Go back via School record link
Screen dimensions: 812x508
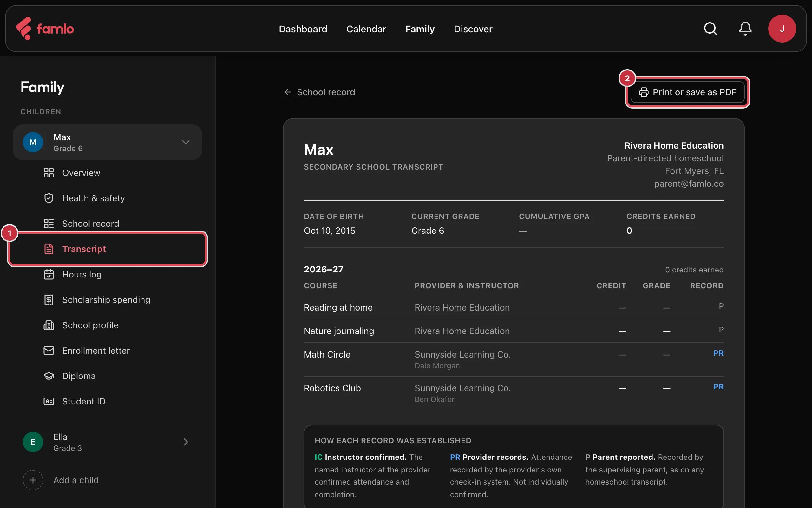coord(319,92)
